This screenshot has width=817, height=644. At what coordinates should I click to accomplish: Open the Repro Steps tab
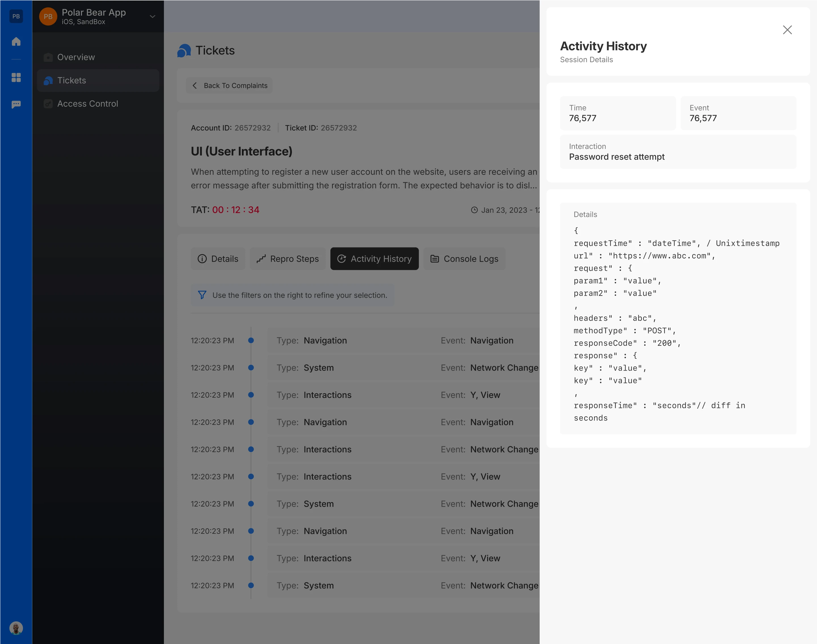[288, 259]
